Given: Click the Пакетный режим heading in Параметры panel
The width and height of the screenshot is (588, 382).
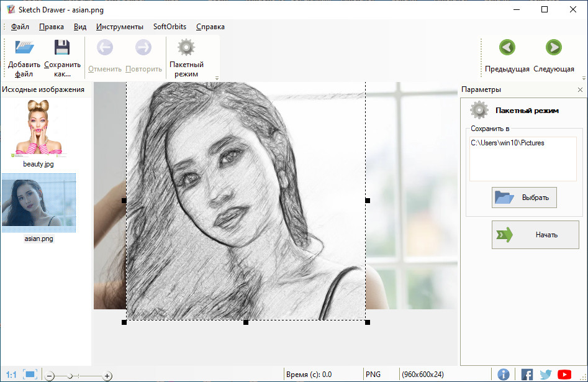Looking at the screenshot, I should [527, 111].
